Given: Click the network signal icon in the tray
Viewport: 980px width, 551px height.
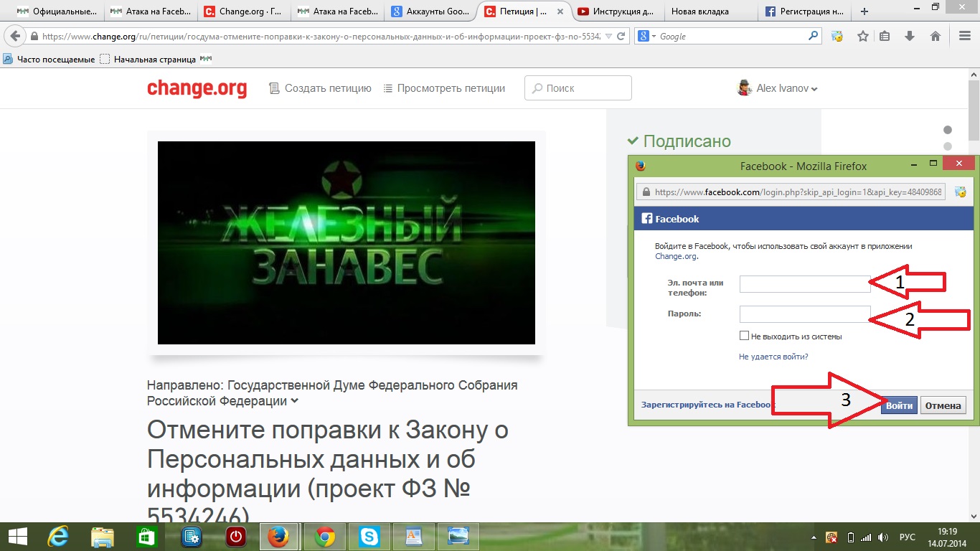Looking at the screenshot, I should pos(866,537).
